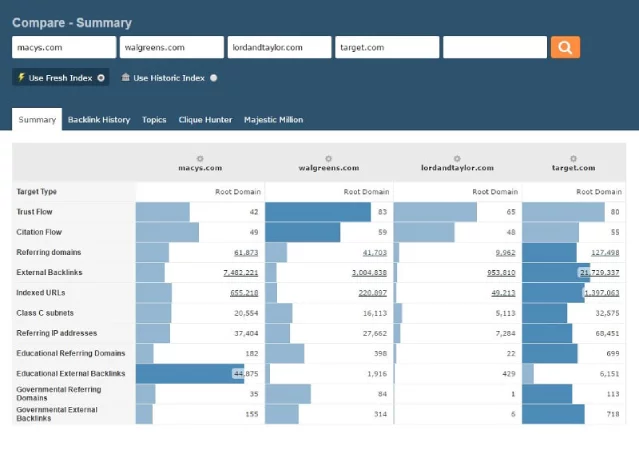
Task: Click target.com Educational Referring Domains value 699
Action: click(613, 353)
